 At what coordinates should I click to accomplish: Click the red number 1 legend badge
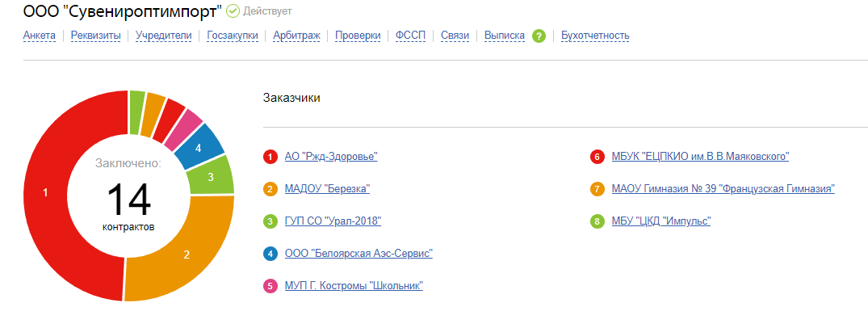click(x=270, y=157)
